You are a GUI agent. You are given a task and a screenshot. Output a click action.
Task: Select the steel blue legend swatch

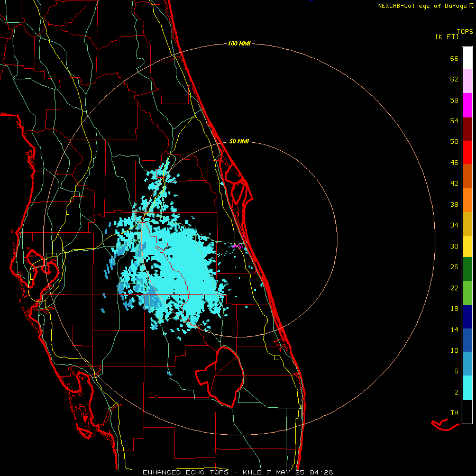(x=467, y=364)
